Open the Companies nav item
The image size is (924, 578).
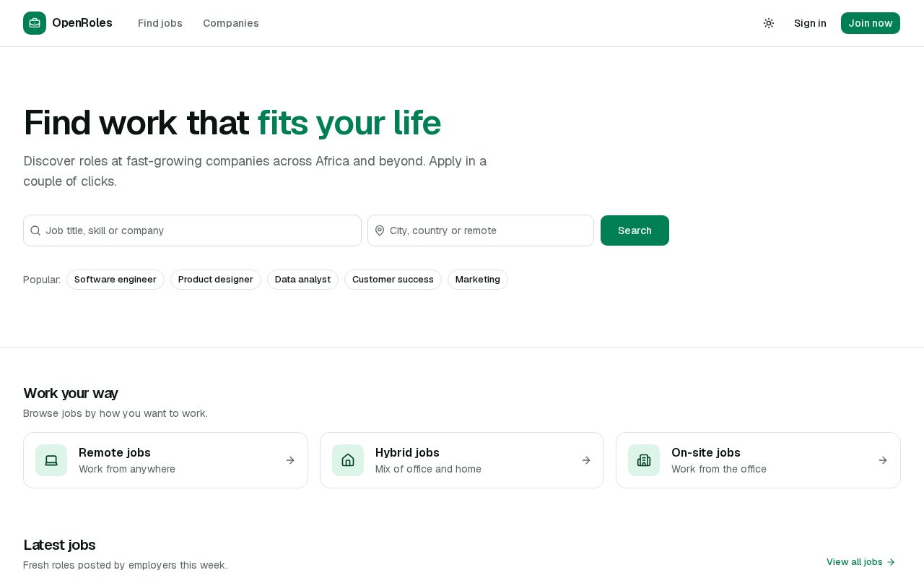(x=231, y=23)
